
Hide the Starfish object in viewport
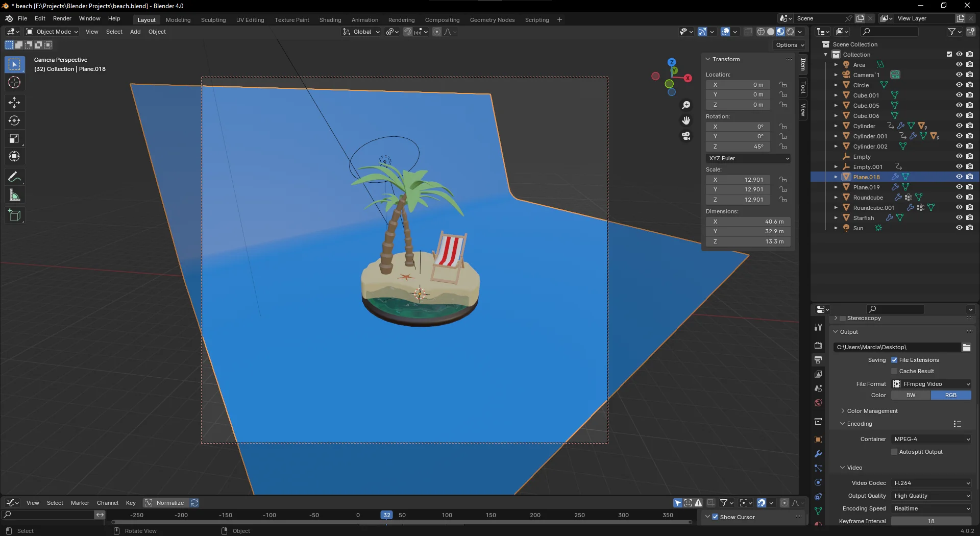click(x=959, y=217)
